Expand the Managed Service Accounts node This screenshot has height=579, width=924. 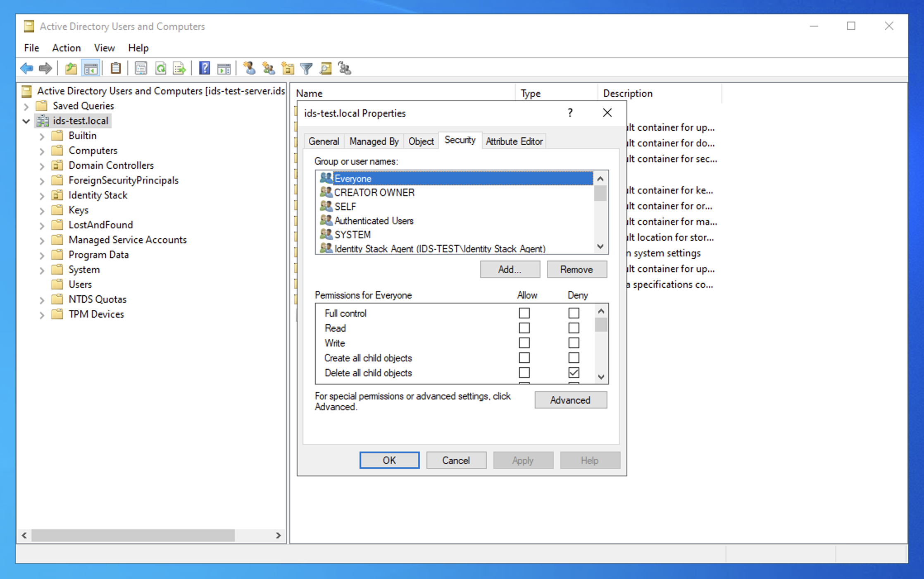coord(42,240)
